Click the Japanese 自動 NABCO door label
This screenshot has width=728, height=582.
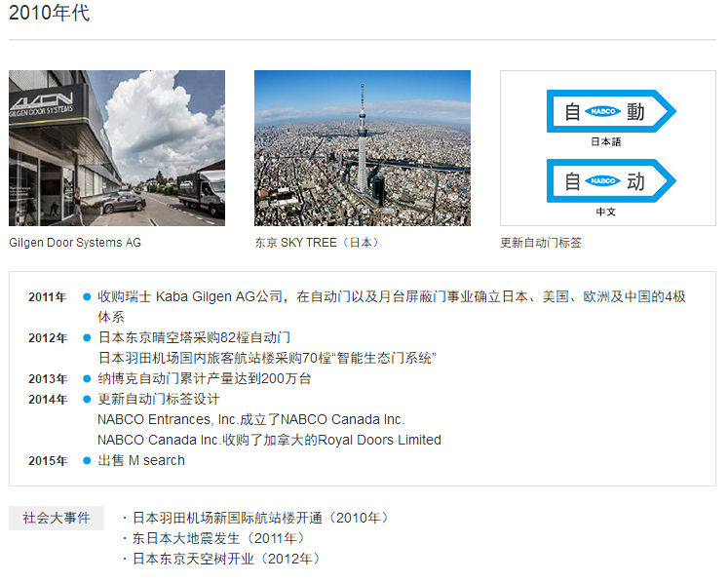coord(611,111)
